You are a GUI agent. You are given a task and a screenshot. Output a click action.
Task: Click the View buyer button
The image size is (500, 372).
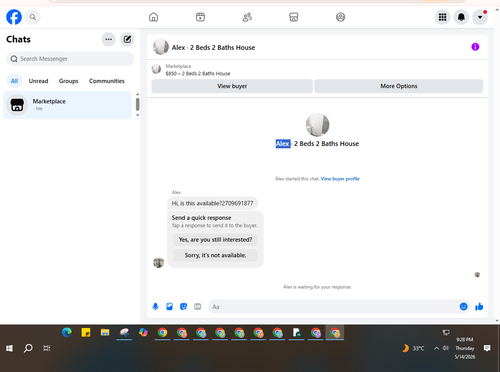(232, 86)
